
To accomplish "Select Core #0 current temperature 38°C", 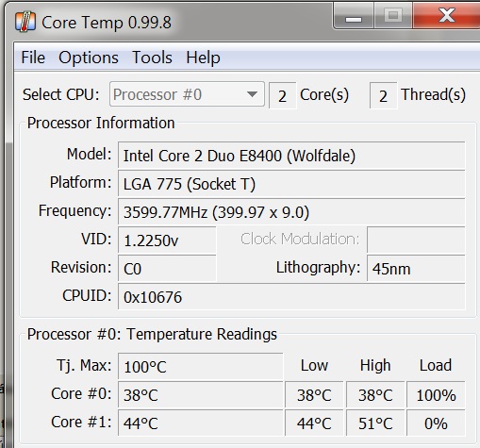I will point(201,394).
